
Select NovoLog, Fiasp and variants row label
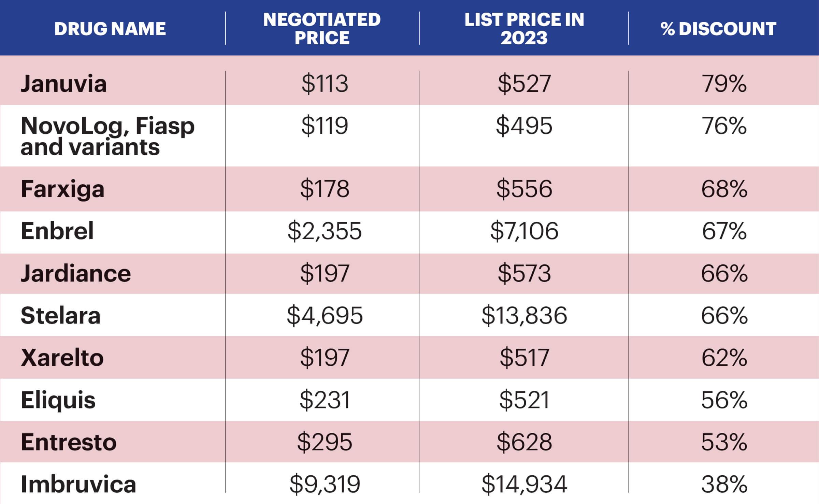click(x=107, y=136)
